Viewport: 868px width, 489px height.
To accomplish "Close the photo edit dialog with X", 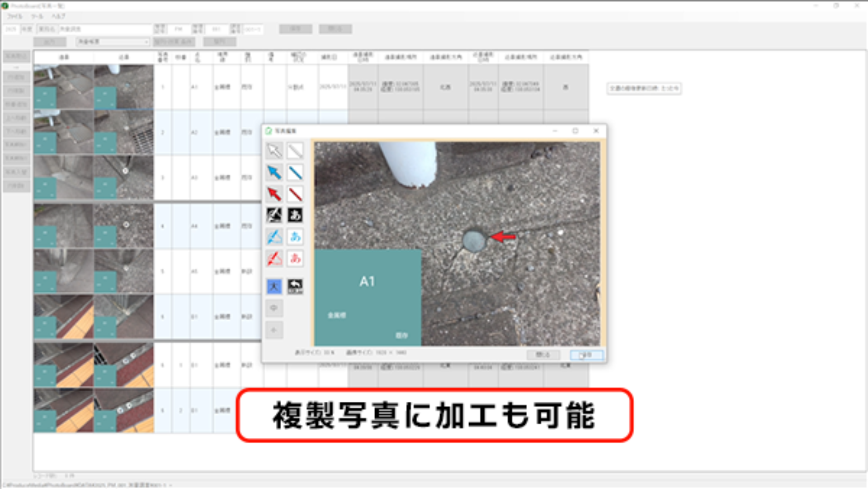I will [x=596, y=131].
